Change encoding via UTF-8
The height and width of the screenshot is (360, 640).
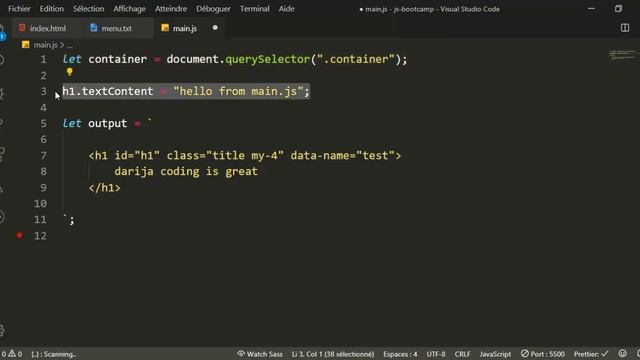point(436,354)
